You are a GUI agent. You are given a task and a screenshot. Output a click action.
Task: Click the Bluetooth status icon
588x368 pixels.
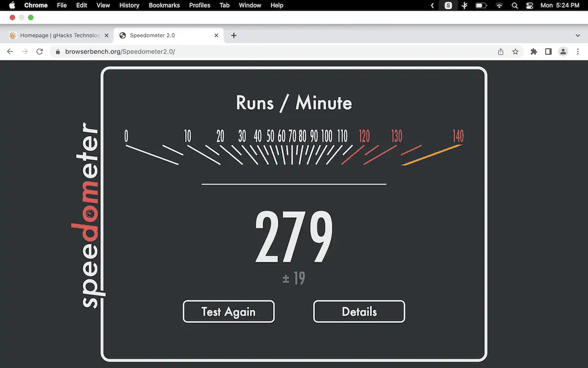pos(465,5)
